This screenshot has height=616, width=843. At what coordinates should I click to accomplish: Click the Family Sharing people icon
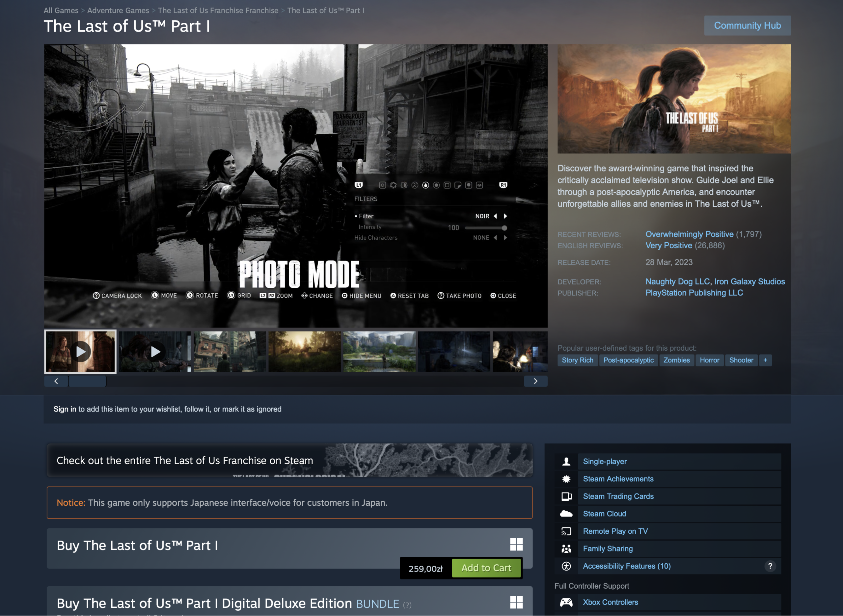click(566, 549)
